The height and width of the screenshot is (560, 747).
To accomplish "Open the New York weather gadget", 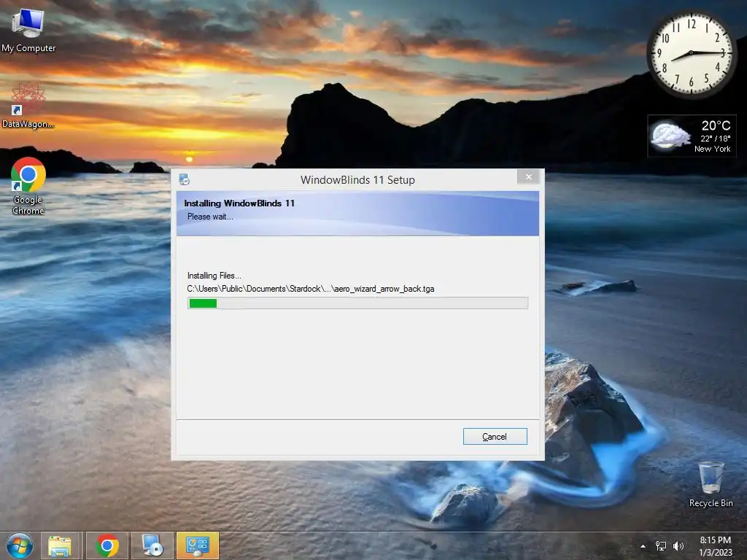I will point(692,136).
